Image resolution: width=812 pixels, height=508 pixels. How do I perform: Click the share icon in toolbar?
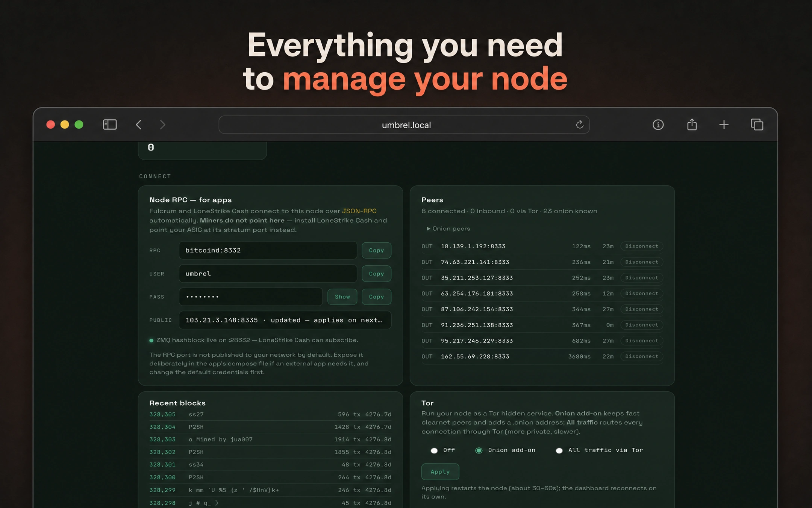(x=692, y=124)
